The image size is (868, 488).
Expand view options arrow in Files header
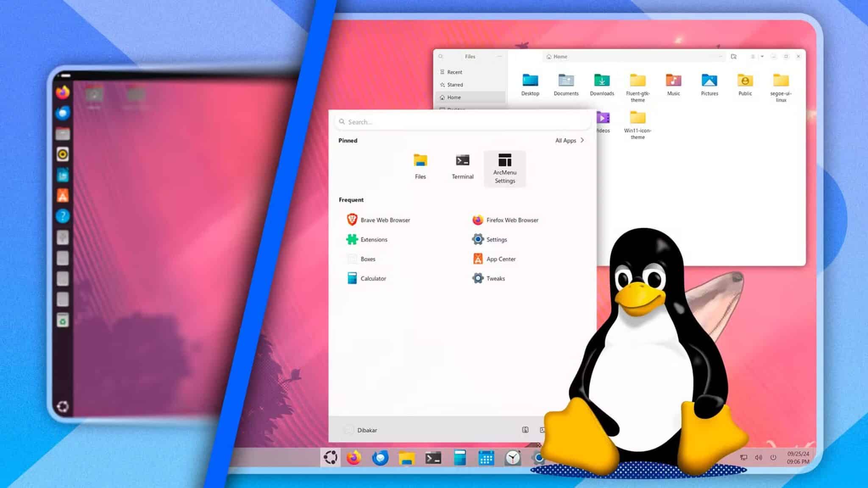coord(762,56)
